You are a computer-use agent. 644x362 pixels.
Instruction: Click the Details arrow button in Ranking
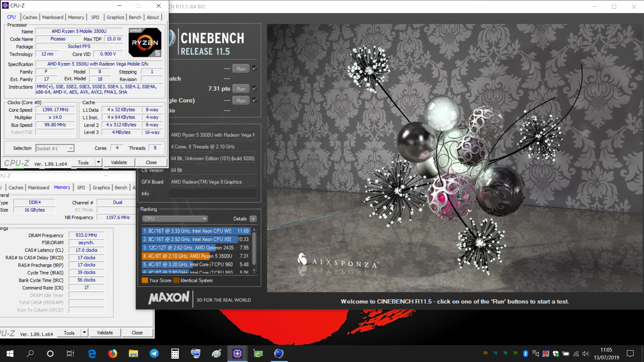pyautogui.click(x=253, y=219)
